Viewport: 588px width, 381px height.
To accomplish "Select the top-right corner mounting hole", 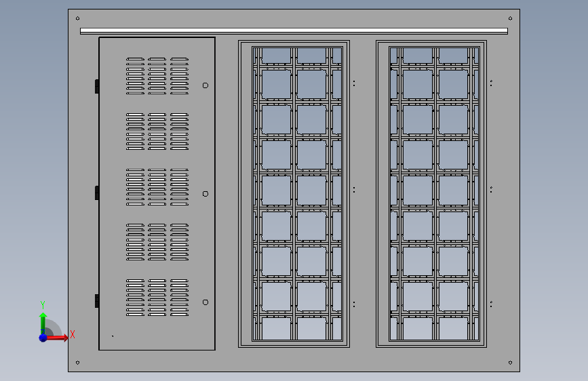I will click(511, 18).
